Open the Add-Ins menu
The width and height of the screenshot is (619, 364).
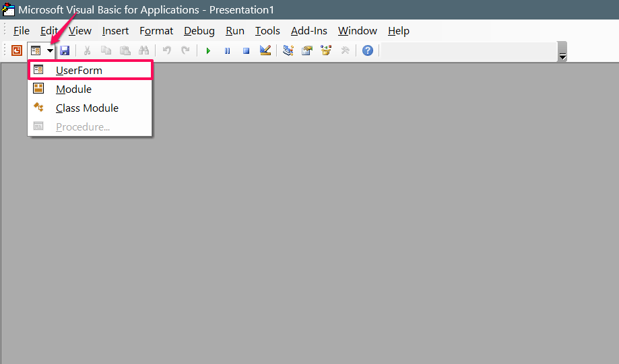(x=309, y=31)
